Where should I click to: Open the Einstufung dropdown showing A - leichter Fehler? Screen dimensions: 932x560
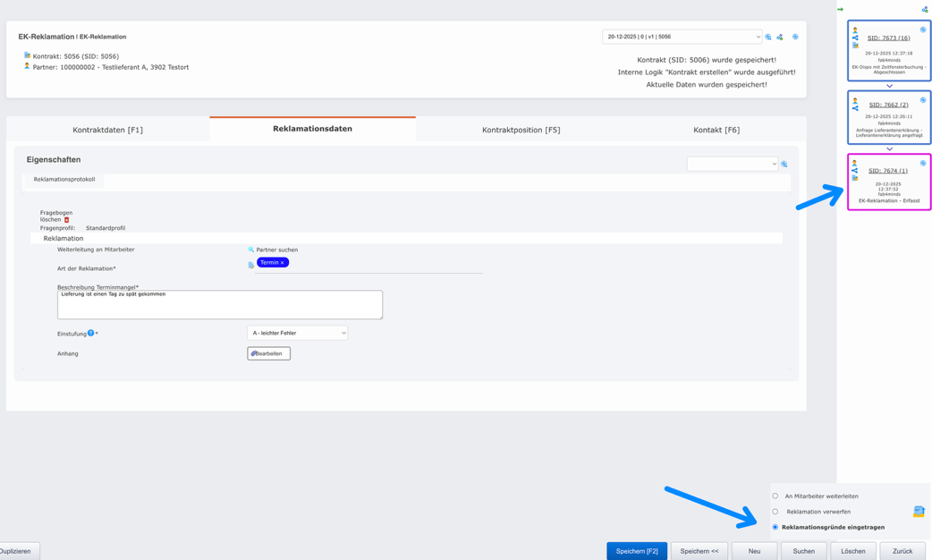297,333
